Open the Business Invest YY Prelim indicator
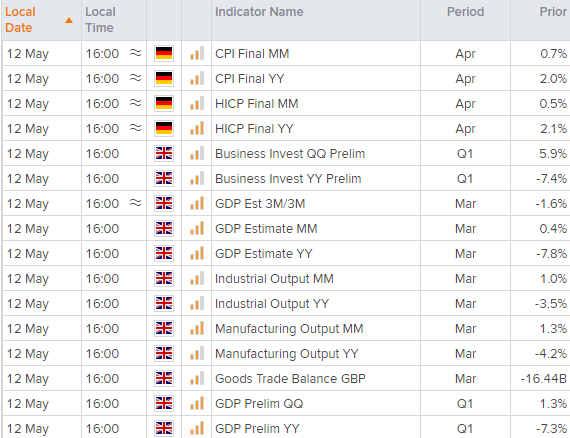 click(x=288, y=178)
